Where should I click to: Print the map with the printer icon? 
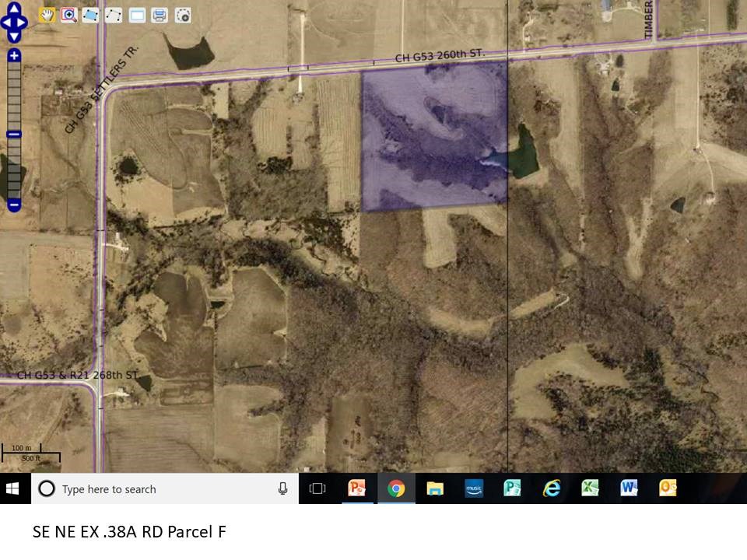pyautogui.click(x=160, y=15)
